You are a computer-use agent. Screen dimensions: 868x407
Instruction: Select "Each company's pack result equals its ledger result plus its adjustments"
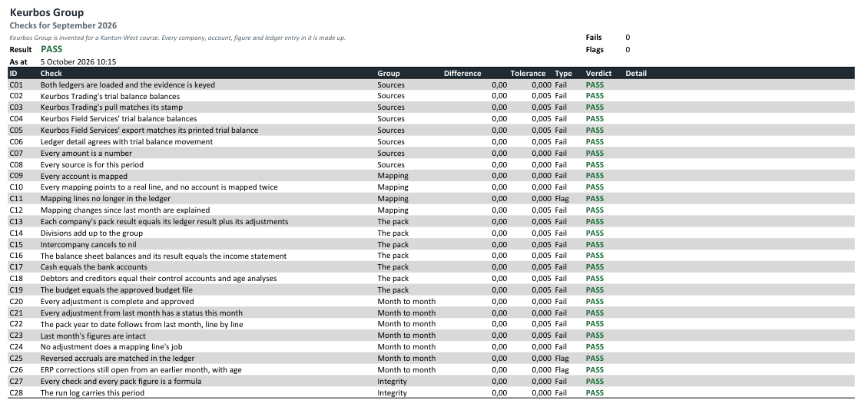point(164,221)
